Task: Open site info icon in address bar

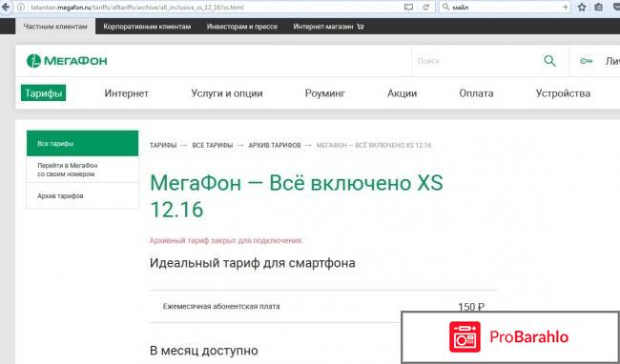Action: [x=21, y=7]
